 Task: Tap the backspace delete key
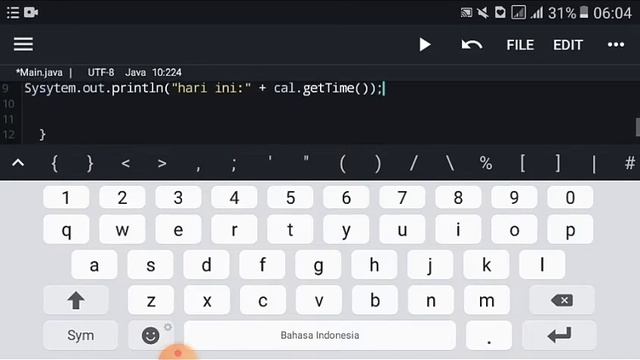click(x=562, y=300)
